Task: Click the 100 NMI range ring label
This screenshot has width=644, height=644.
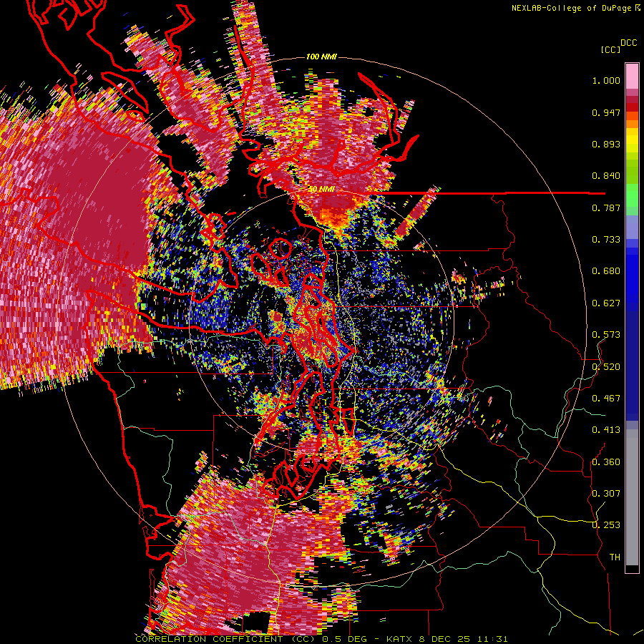Action: tap(321, 57)
